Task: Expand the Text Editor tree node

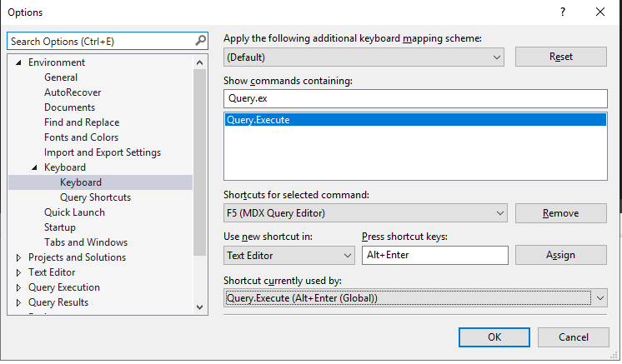Action: (x=18, y=273)
